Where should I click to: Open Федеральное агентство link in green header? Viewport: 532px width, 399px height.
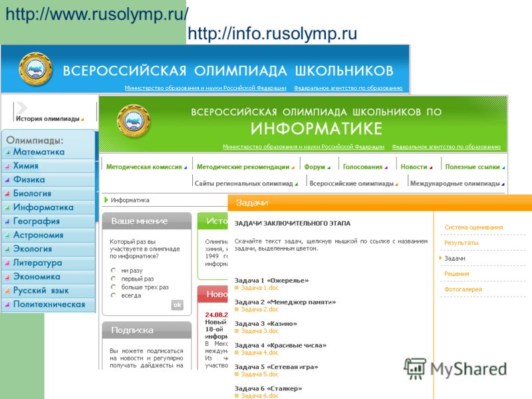click(446, 146)
